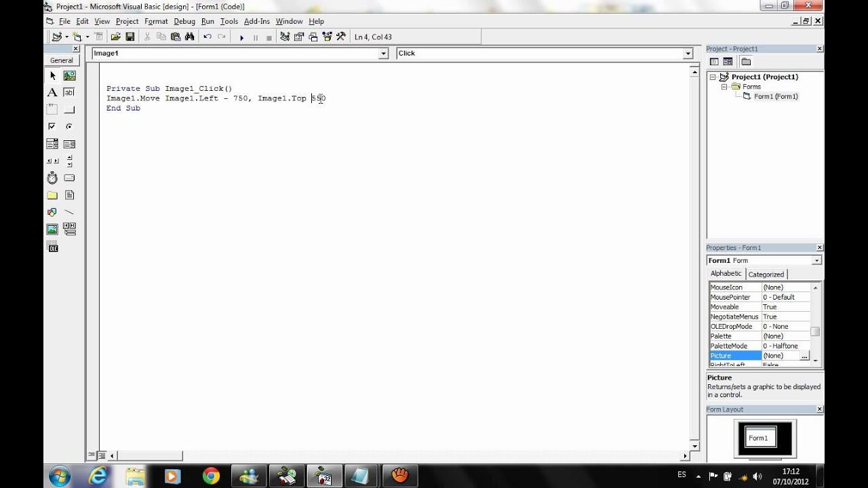
Task: Start the program with the Run arrow
Action: point(241,37)
